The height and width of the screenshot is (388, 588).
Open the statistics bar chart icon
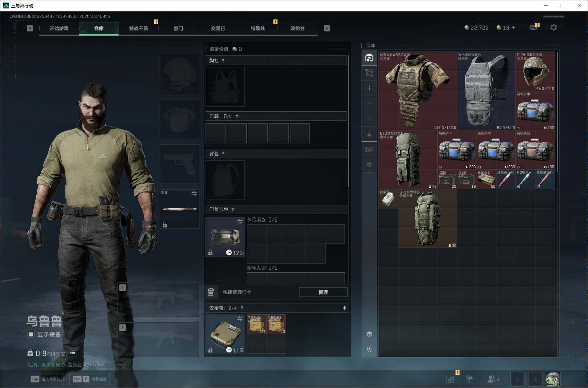click(x=450, y=379)
